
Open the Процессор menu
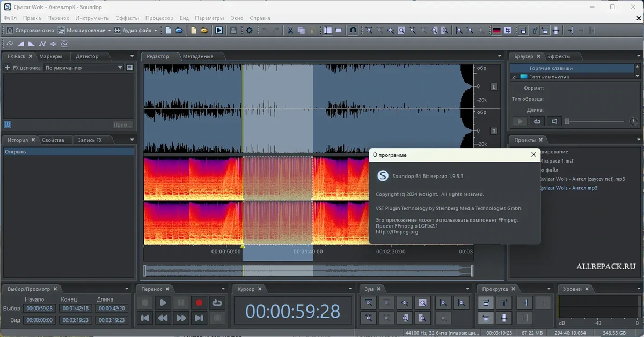coord(159,18)
